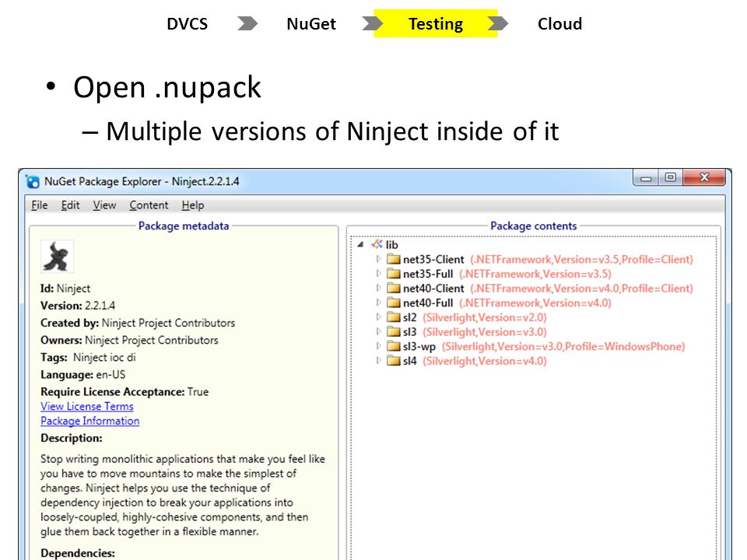This screenshot has width=747, height=560.
Task: Click the 'Version: 2.2.1.4' text
Action: (x=78, y=305)
